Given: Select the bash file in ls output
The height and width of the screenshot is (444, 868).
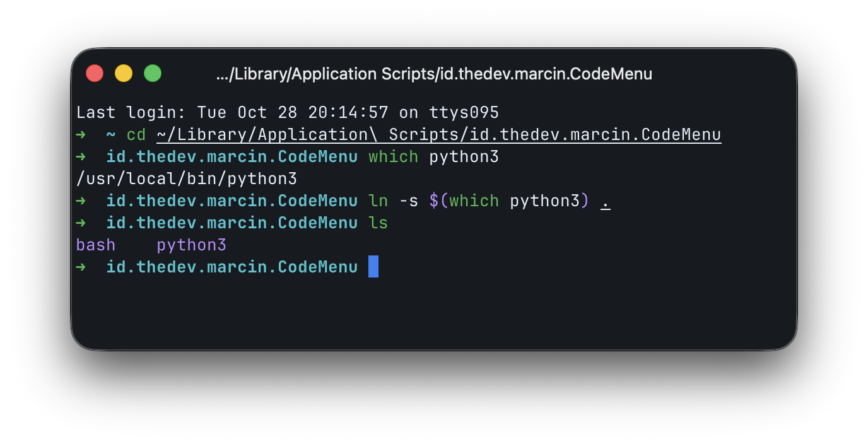Looking at the screenshot, I should (x=95, y=244).
